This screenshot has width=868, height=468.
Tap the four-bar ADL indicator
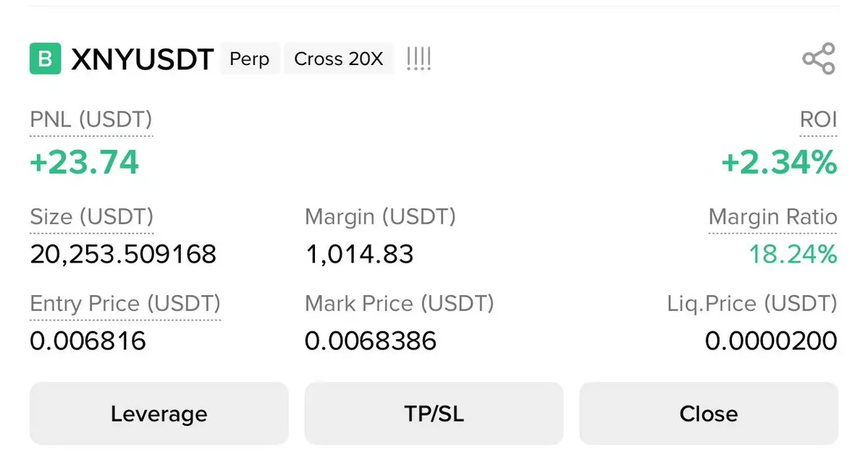pos(418,59)
